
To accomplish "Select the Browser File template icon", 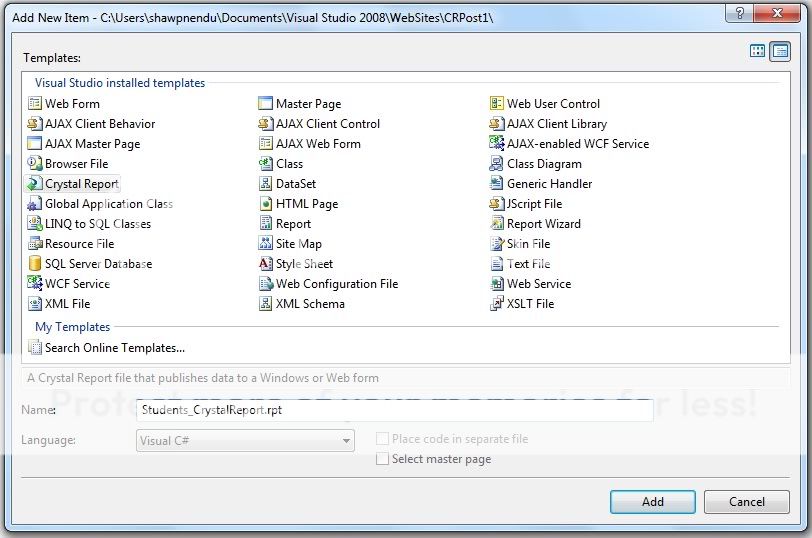I will 35,164.
